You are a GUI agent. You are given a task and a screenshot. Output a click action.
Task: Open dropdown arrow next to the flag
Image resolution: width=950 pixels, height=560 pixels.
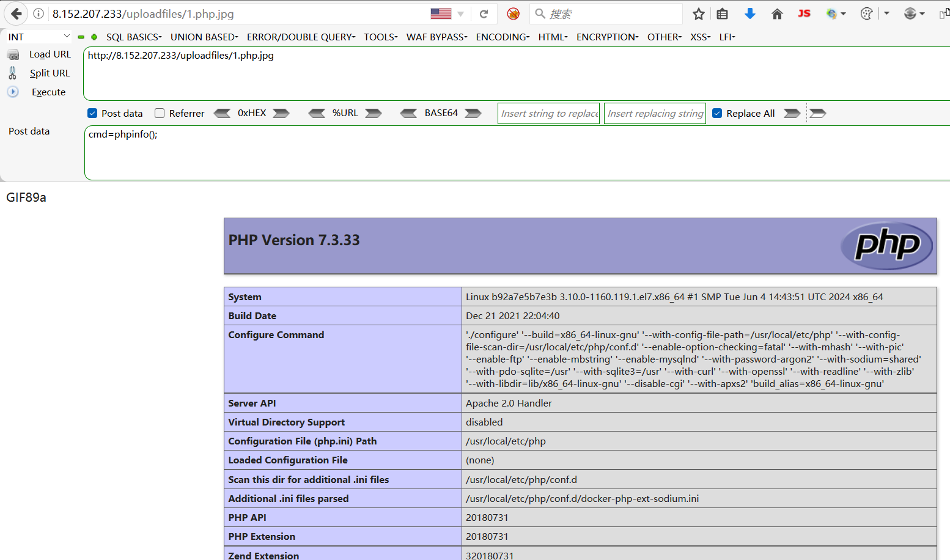pyautogui.click(x=461, y=14)
